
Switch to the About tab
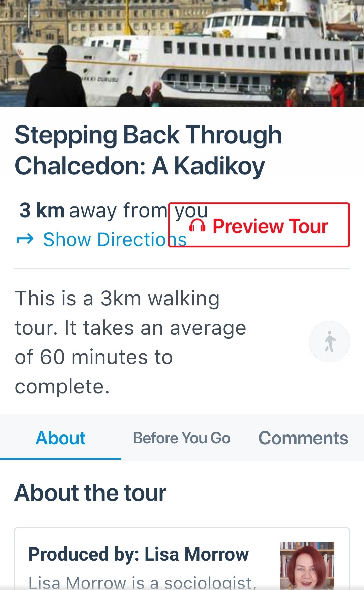pyautogui.click(x=61, y=438)
